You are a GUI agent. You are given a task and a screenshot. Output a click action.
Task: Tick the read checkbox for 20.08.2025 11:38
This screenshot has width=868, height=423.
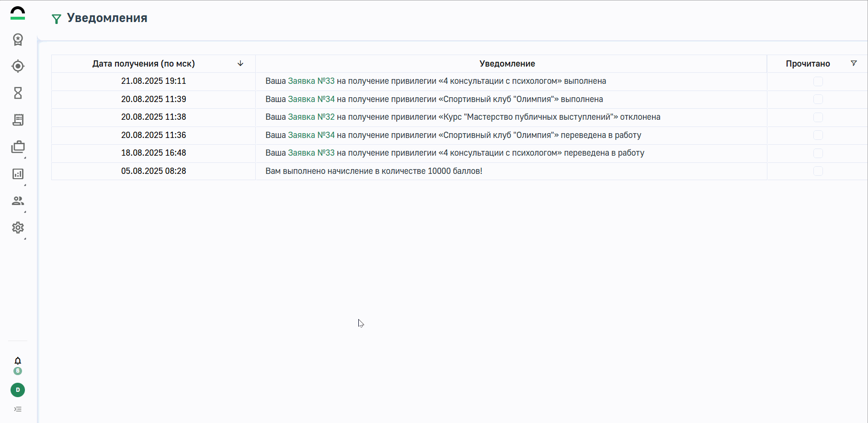pyautogui.click(x=818, y=117)
